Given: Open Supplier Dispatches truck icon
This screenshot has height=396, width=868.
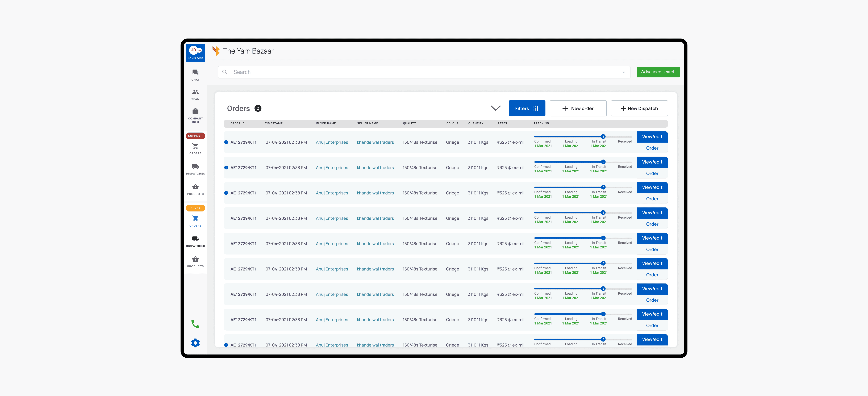Looking at the screenshot, I should click(x=195, y=166).
